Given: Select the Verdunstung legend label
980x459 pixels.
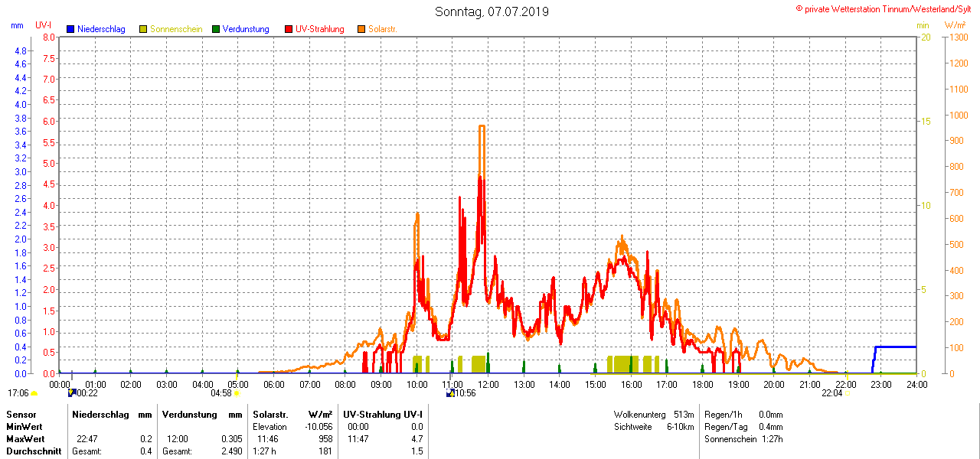Looking at the screenshot, I should (x=246, y=29).
